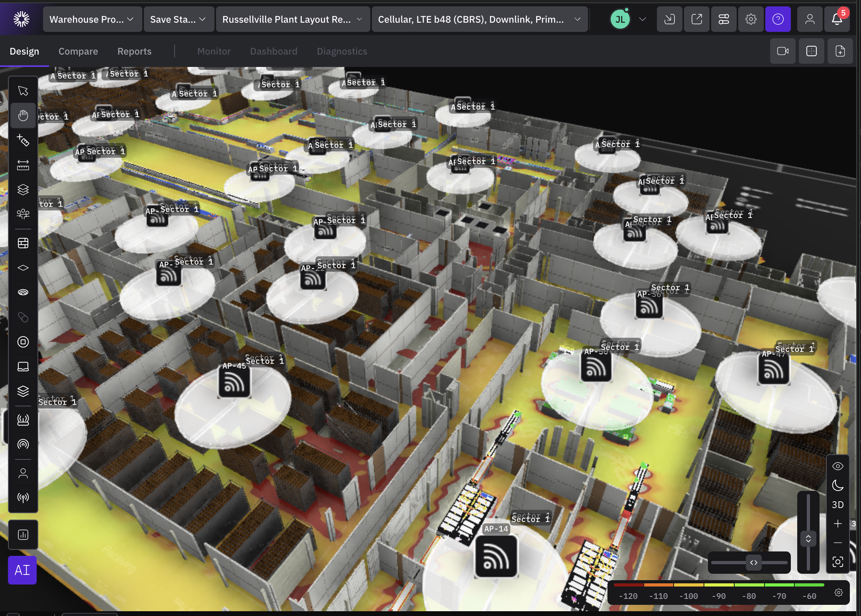
Task: Activate the hand pan tool
Action: [x=23, y=116]
